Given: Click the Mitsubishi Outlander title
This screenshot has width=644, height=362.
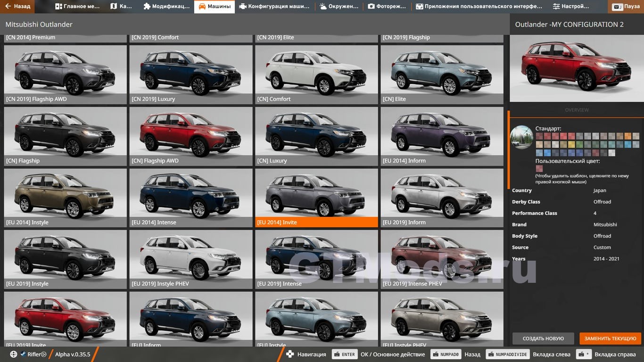Looking at the screenshot, I should tap(39, 24).
